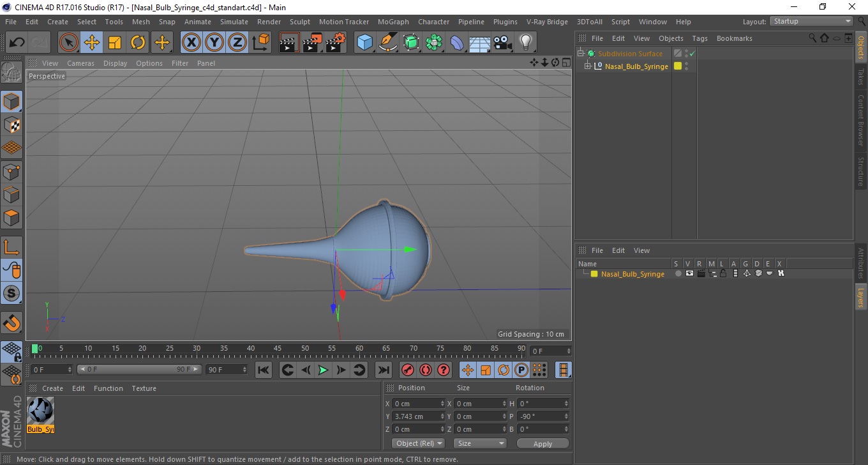Click yellow layer swatch in Objects manager
The width and height of the screenshot is (868, 465).
678,66
